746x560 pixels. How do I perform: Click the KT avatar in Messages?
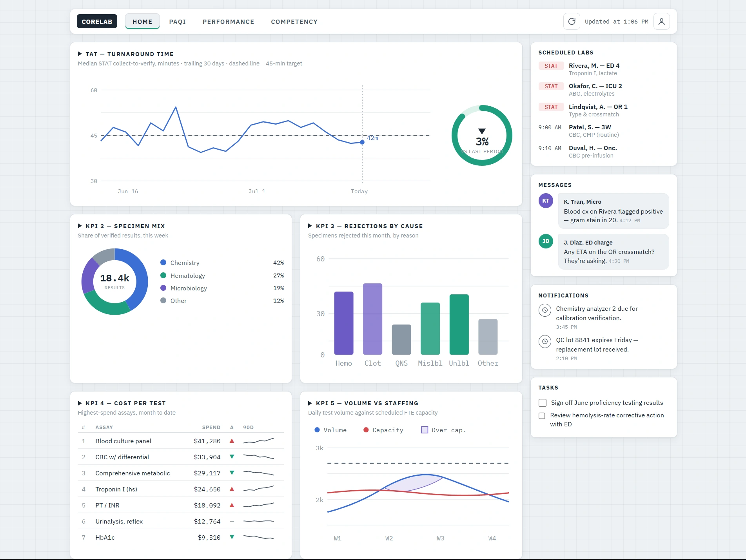[x=546, y=201]
